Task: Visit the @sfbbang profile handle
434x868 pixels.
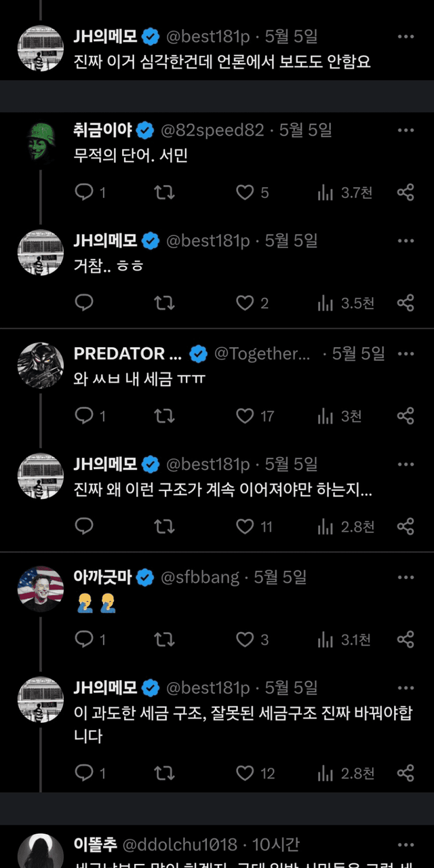Action: [200, 577]
